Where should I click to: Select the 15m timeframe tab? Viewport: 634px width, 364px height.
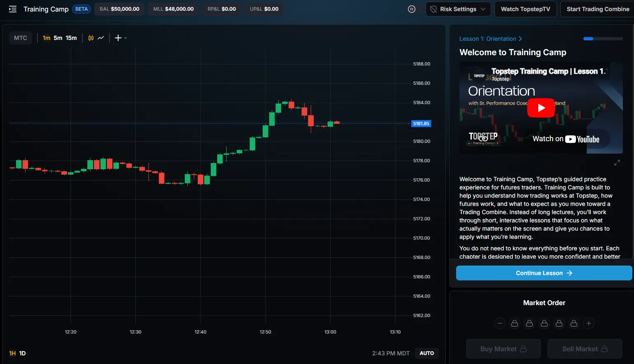70,37
